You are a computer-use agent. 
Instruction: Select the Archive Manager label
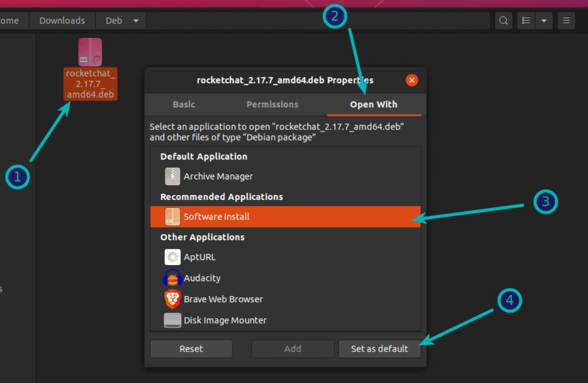218,176
